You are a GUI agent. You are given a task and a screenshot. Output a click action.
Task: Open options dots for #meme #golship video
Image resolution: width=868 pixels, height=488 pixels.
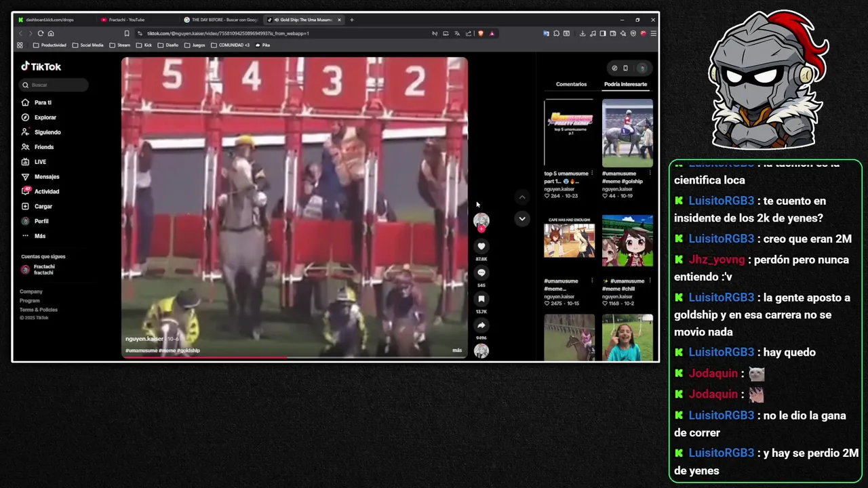(x=650, y=174)
